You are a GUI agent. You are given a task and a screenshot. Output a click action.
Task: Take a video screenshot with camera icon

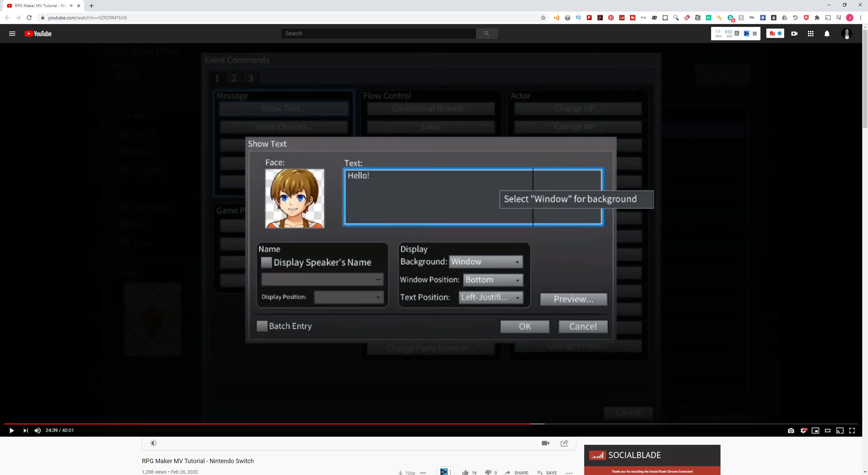[x=791, y=431]
